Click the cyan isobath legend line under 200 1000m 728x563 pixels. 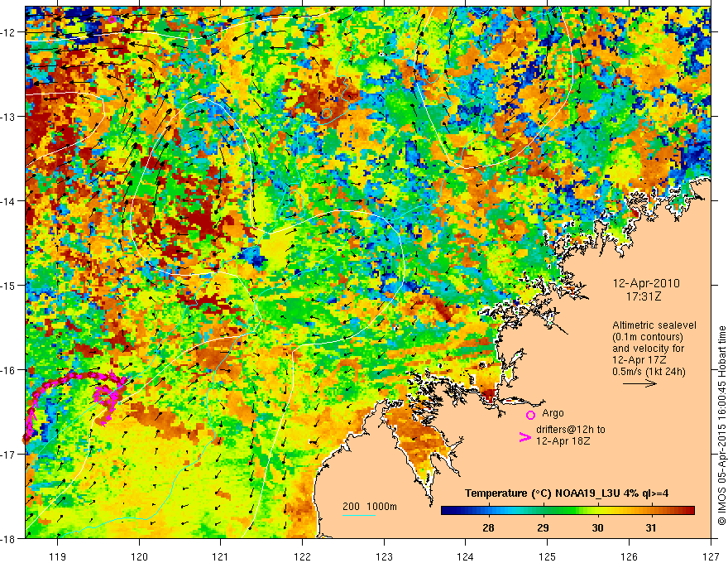359,515
